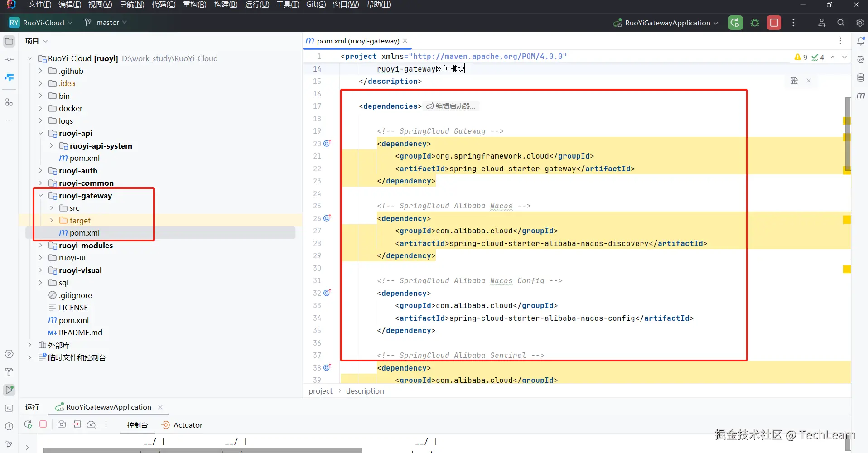Open the Project tool window folder icon

coord(9,41)
